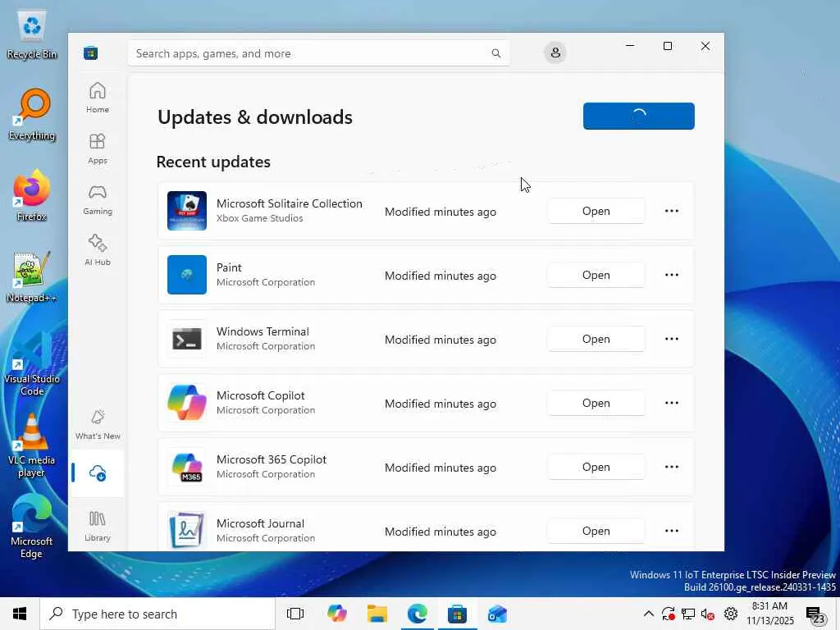The image size is (840, 630).
Task: Open Microsoft Journal from the list
Action: (596, 531)
